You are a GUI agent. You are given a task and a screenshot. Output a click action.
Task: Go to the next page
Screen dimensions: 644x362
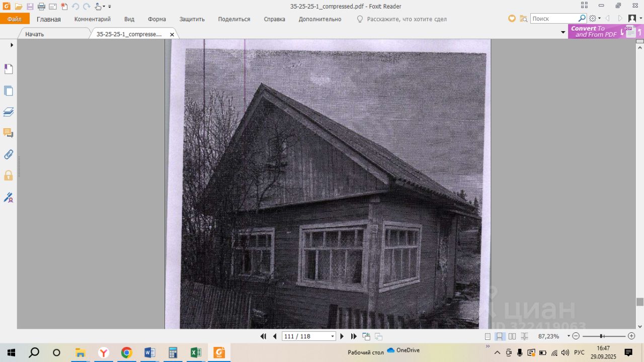click(342, 336)
